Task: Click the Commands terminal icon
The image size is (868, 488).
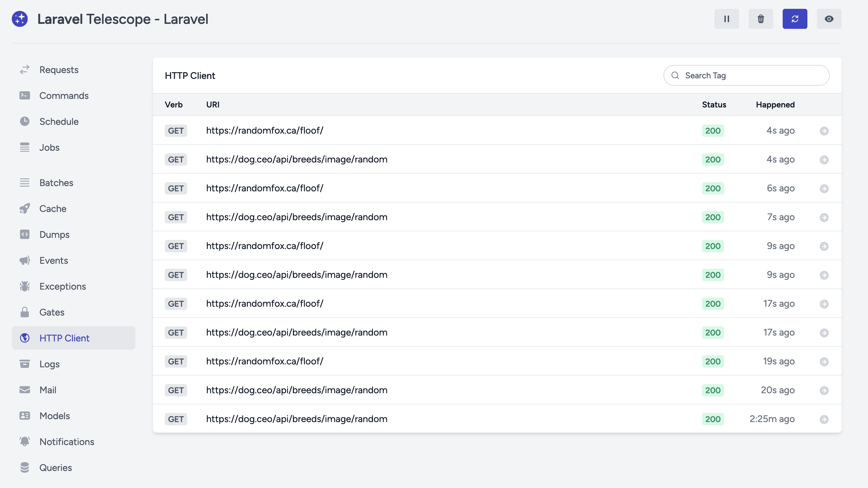Action: coord(25,96)
